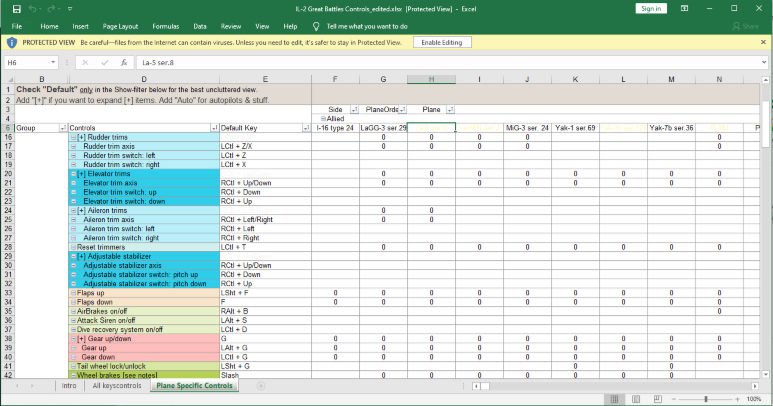
Task: Open the Review ribbon tab
Action: click(231, 27)
